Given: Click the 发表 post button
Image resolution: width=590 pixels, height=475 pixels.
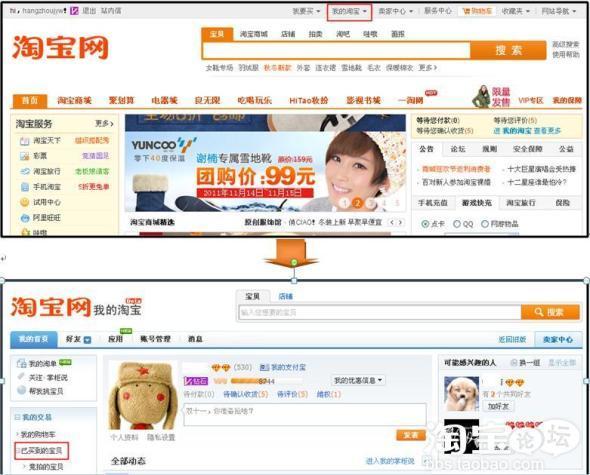Looking at the screenshot, I should 411,435.
